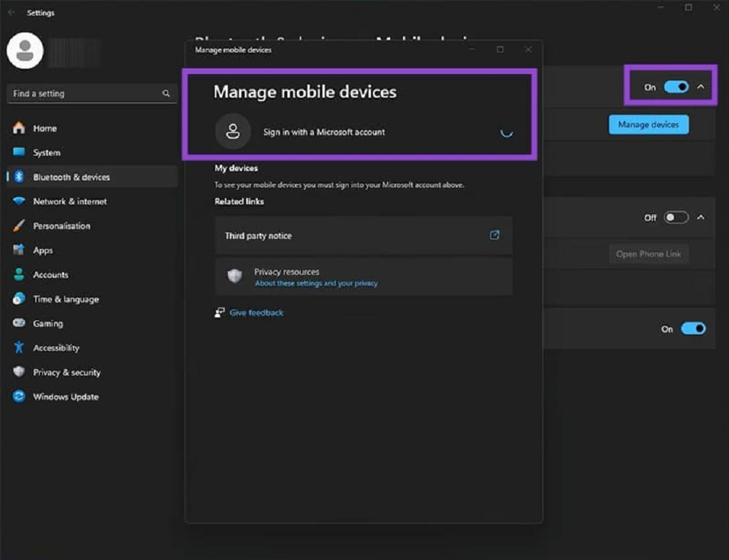Click the Accessibility figure icon in sidebar
Screen dimensions: 729x560
pos(19,348)
